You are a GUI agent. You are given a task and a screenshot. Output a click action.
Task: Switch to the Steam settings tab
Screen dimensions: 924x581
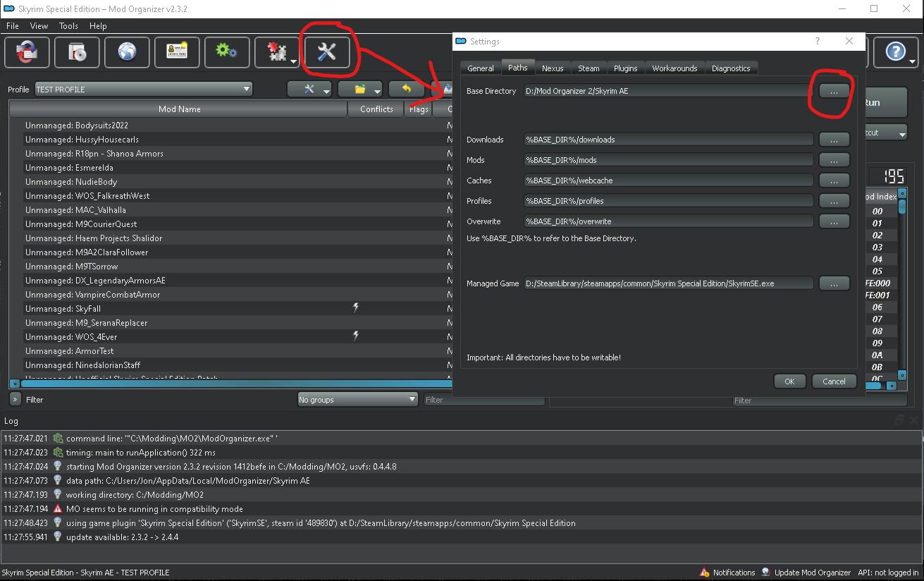coord(589,68)
